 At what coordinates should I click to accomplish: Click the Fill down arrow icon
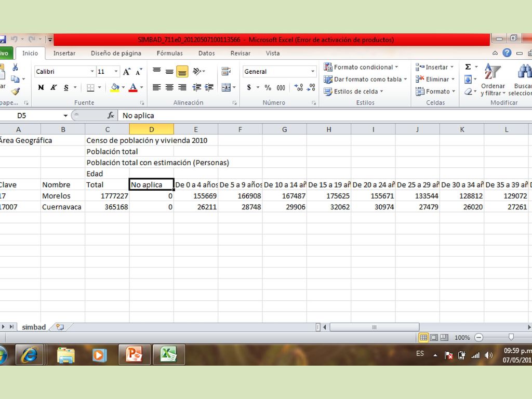468,79
